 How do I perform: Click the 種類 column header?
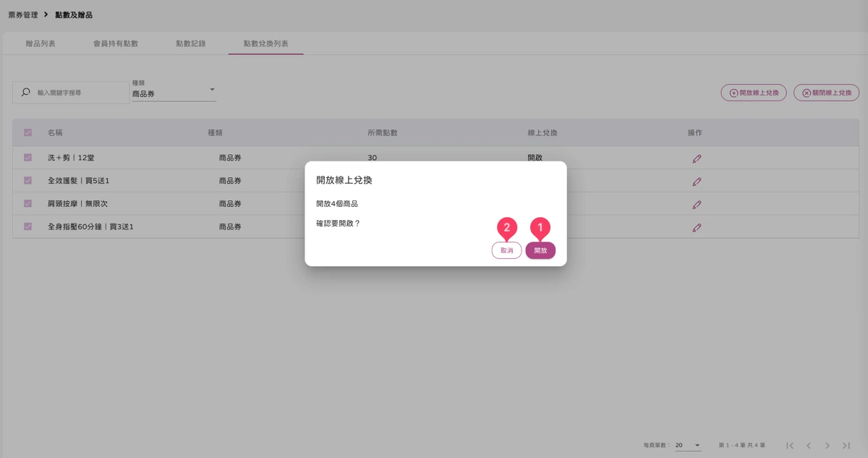[215, 133]
